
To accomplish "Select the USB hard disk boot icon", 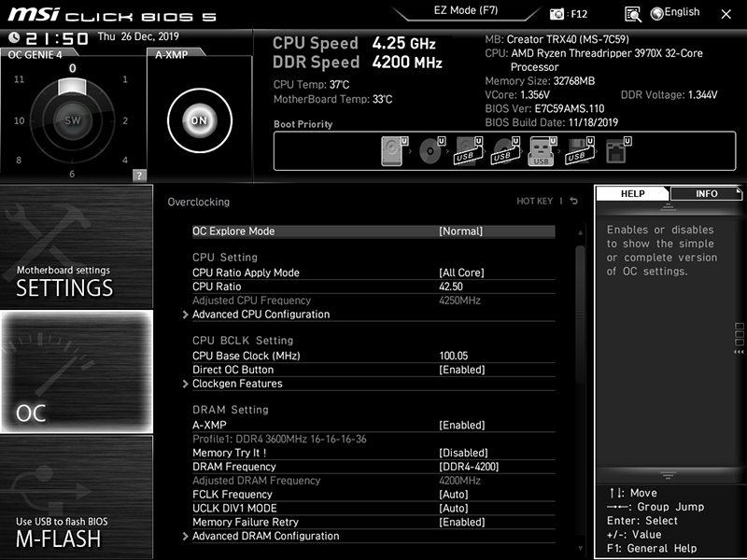I will tap(468, 151).
